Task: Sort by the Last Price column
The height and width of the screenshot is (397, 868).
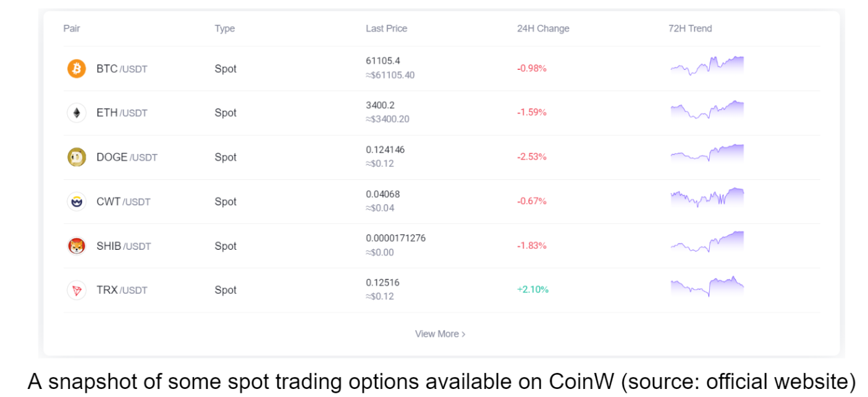Action: pos(386,28)
